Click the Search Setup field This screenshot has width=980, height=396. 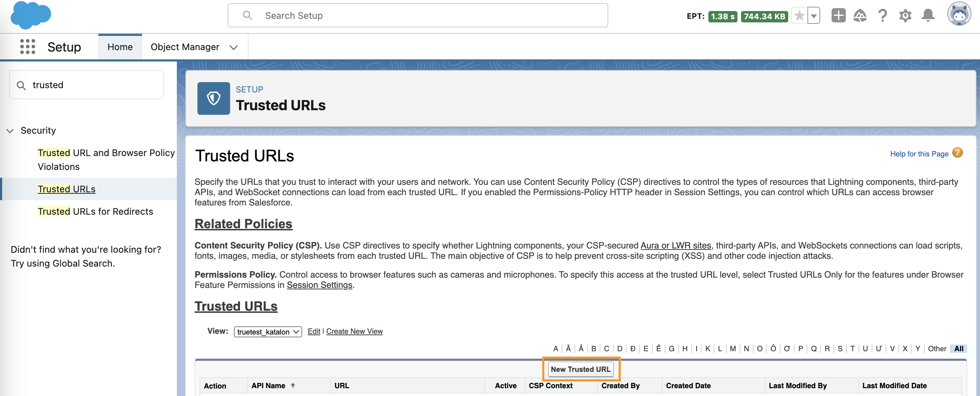pos(417,15)
